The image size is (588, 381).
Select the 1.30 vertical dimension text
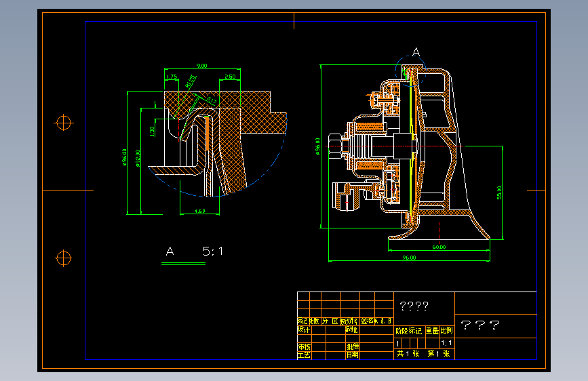pos(152,132)
